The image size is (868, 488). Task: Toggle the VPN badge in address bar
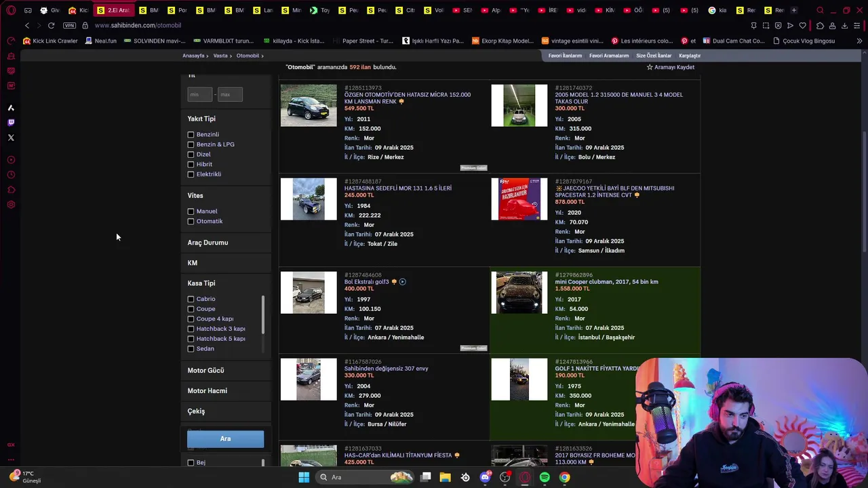(69, 25)
